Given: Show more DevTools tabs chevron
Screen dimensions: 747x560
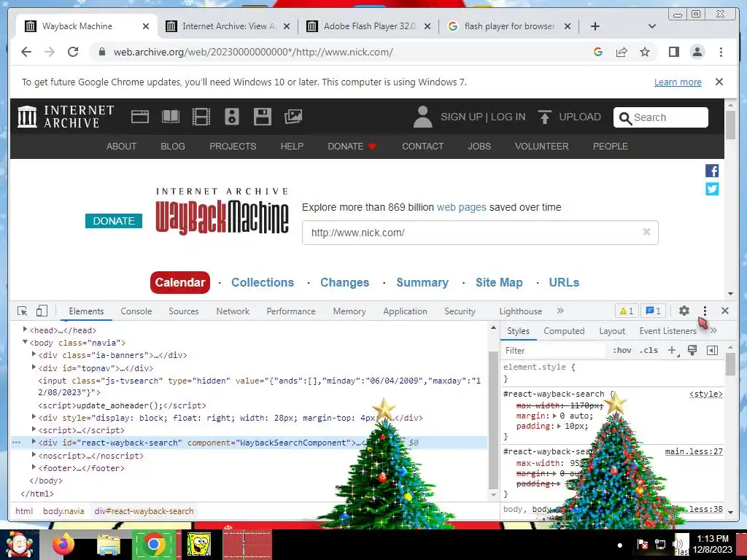Looking at the screenshot, I should 560,311.
